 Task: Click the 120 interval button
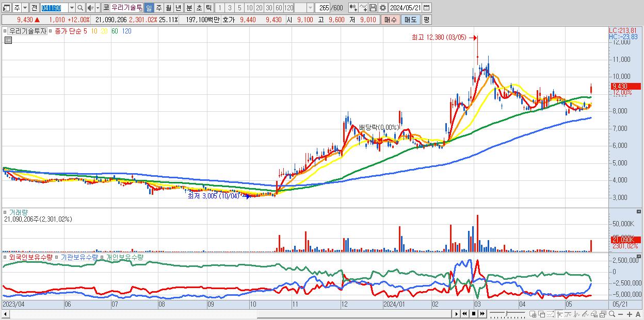coord(289,8)
